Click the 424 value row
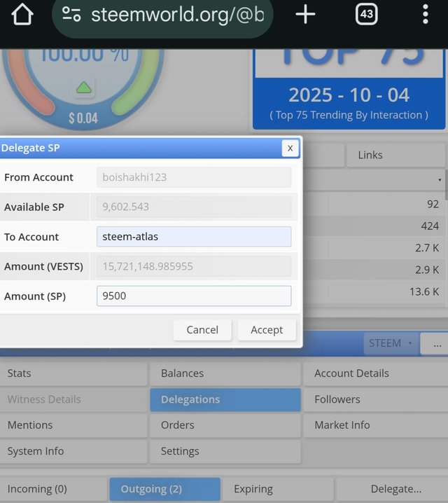Viewport: 448px width, 503px height. [x=374, y=226]
